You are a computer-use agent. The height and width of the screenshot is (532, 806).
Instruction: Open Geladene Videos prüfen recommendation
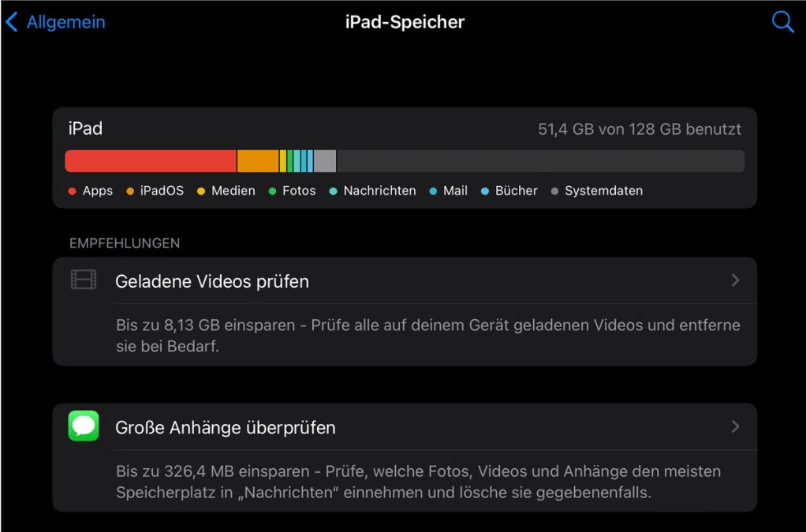212,281
